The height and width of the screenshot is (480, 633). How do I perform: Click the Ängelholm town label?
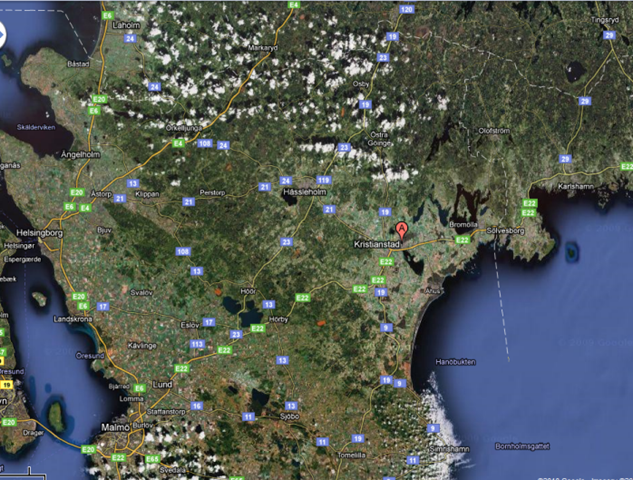(x=80, y=155)
